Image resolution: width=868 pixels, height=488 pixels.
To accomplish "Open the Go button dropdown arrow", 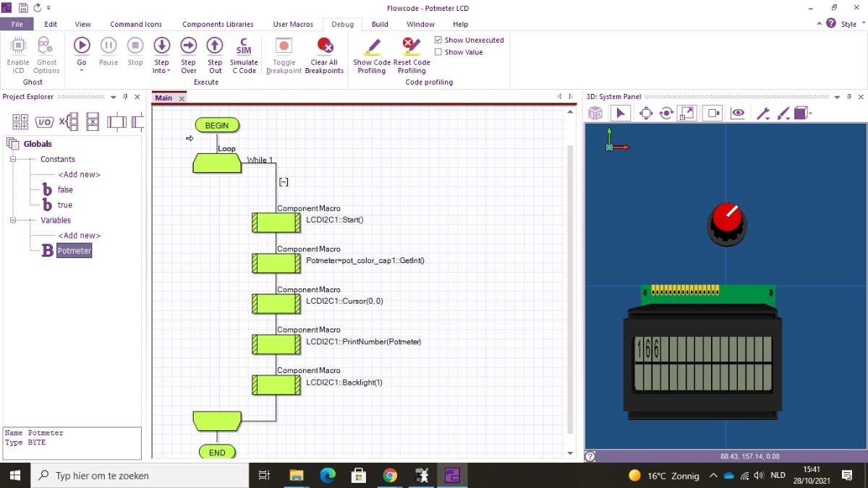I will (81, 70).
